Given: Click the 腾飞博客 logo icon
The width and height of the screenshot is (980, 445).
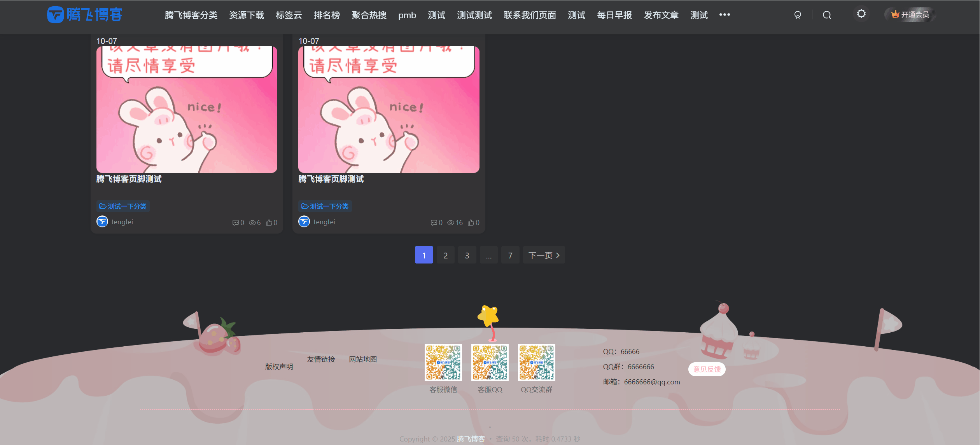Looking at the screenshot, I should point(56,14).
